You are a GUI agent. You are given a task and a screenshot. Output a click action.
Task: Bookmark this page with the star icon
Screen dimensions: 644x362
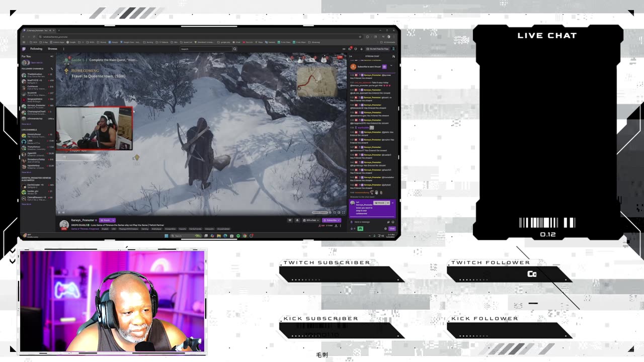360,37
